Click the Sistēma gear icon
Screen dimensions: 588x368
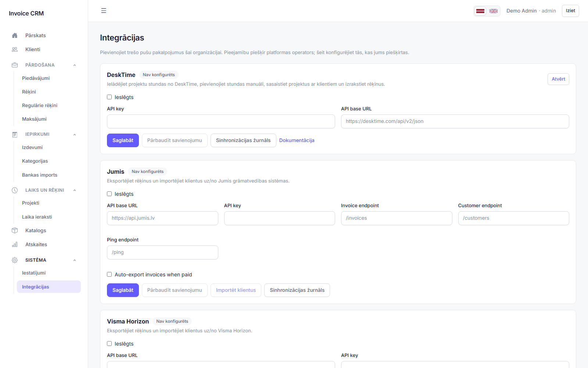click(x=15, y=260)
